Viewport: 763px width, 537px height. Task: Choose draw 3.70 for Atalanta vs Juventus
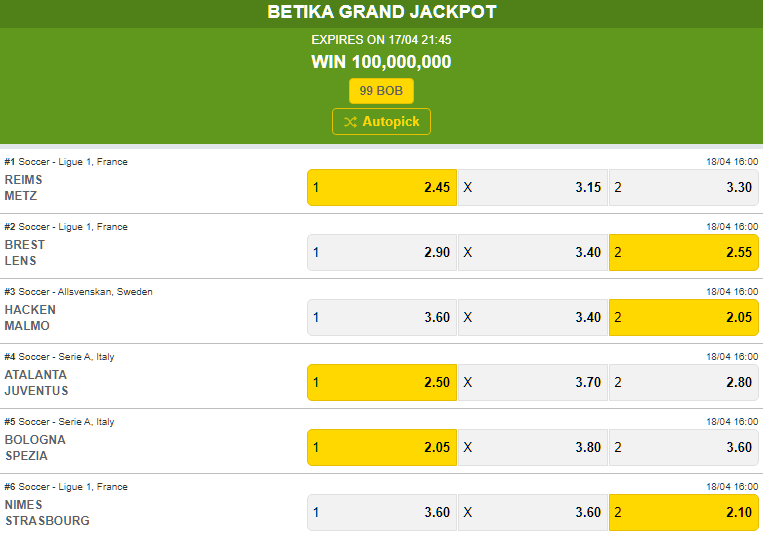coord(532,382)
